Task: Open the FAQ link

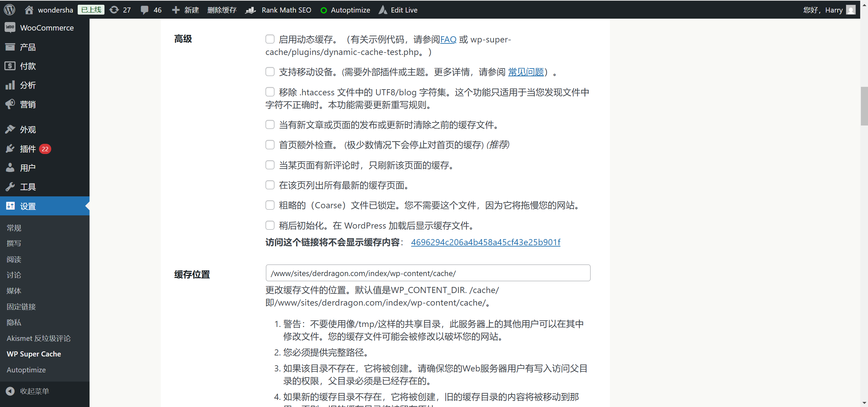Action: point(448,39)
